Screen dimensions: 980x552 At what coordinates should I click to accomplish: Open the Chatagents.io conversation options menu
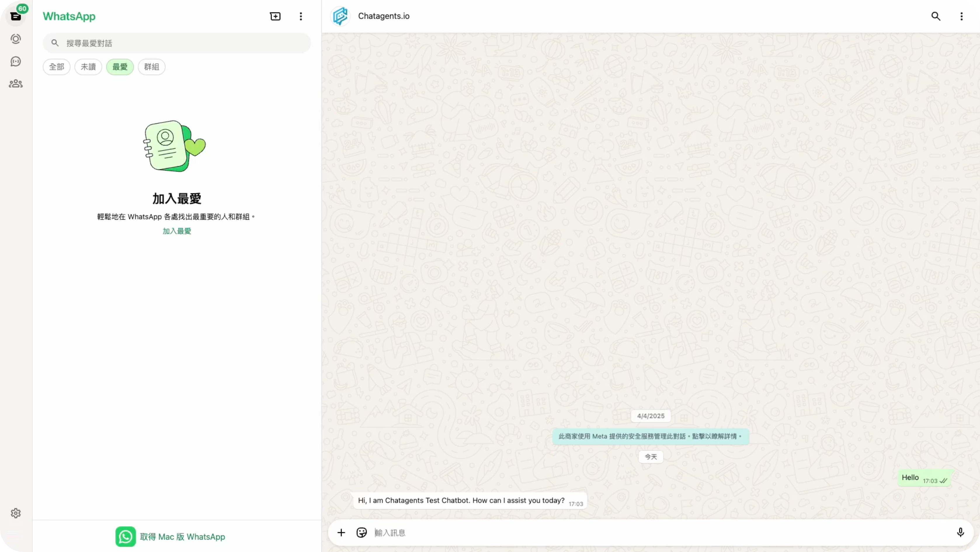(x=961, y=16)
